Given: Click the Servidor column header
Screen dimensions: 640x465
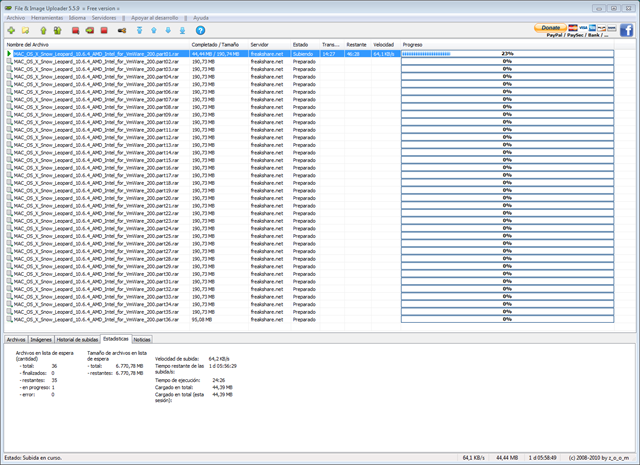Looking at the screenshot, I should (x=269, y=45).
